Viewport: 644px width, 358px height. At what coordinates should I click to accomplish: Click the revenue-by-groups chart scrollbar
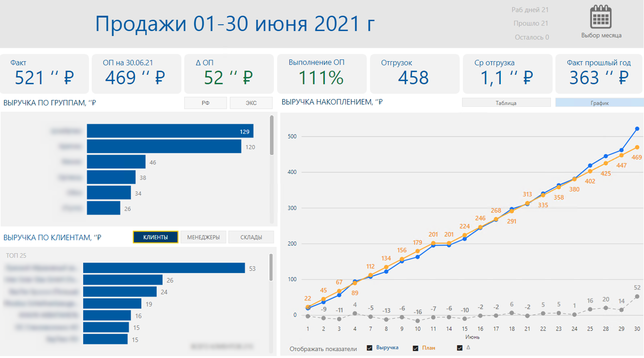point(272,135)
